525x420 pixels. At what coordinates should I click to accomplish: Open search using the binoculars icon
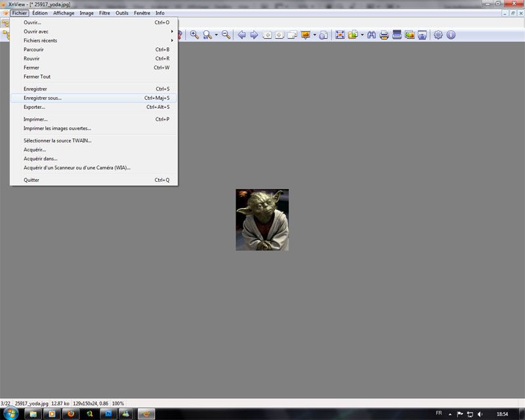coord(371,35)
